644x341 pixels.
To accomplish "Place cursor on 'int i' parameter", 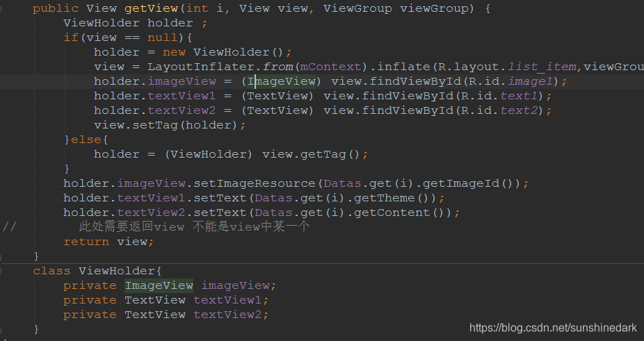I will pyautogui.click(x=205, y=8).
